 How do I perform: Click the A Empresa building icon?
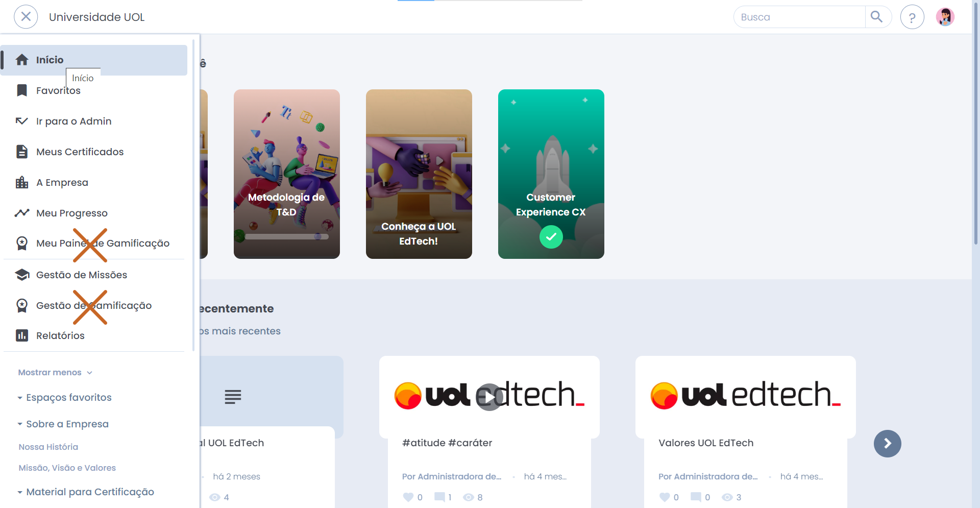click(x=22, y=182)
